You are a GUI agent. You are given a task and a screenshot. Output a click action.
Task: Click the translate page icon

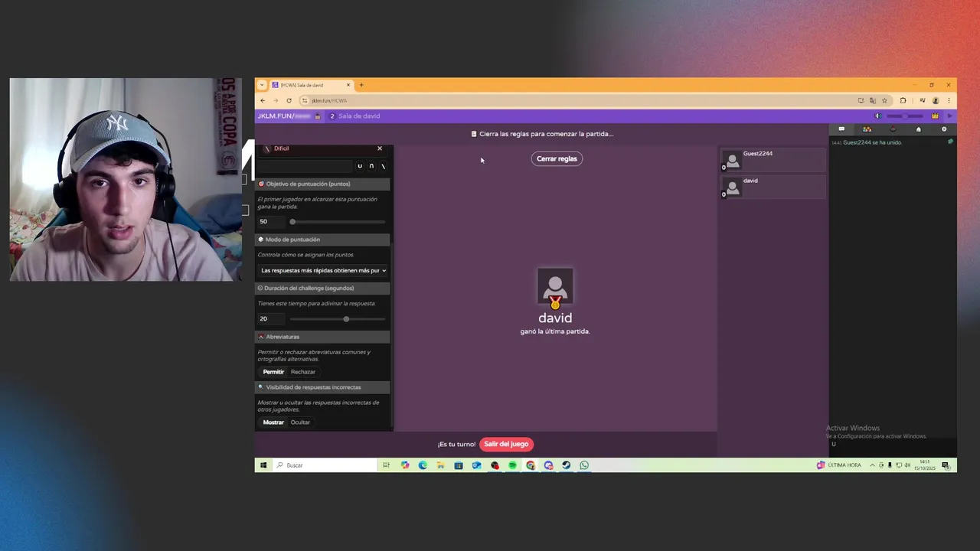coord(873,100)
